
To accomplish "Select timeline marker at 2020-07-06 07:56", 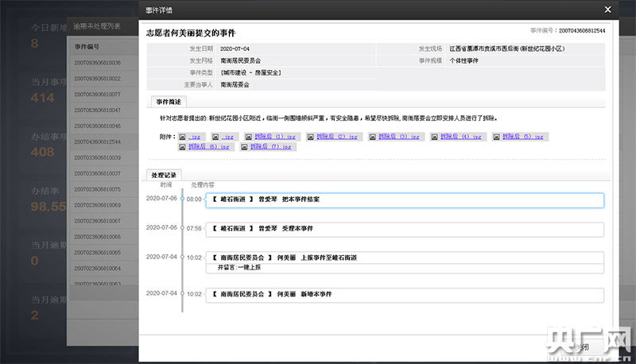I will pyautogui.click(x=182, y=228).
